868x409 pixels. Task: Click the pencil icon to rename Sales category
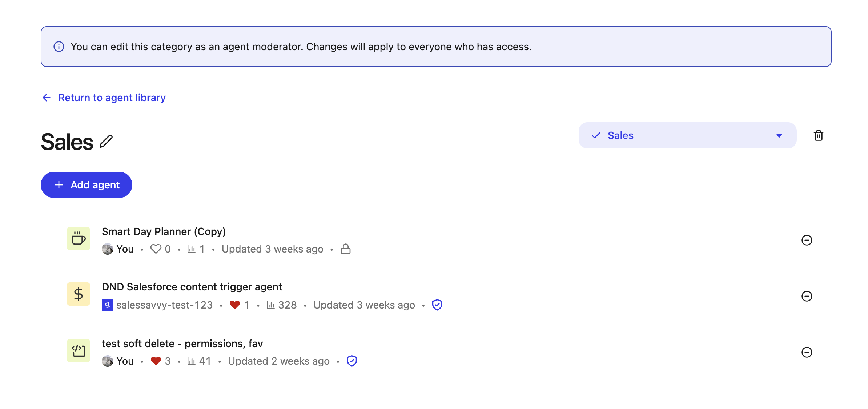106,141
